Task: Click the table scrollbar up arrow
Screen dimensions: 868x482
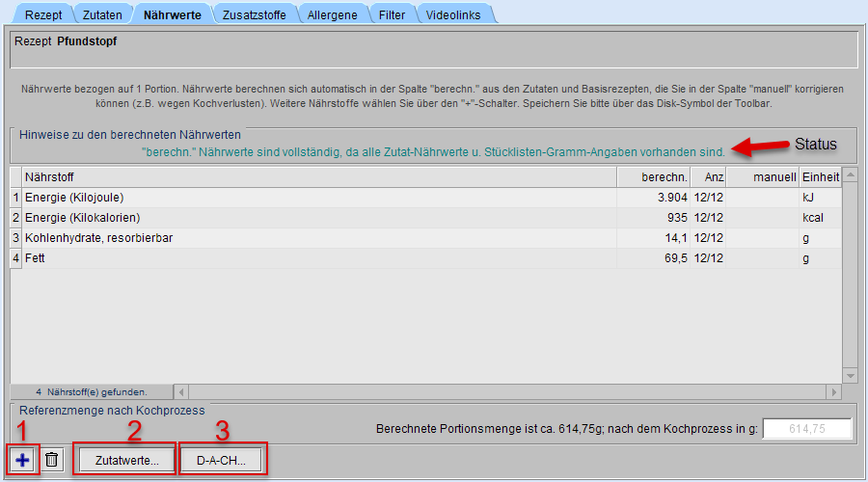Action: click(x=850, y=174)
